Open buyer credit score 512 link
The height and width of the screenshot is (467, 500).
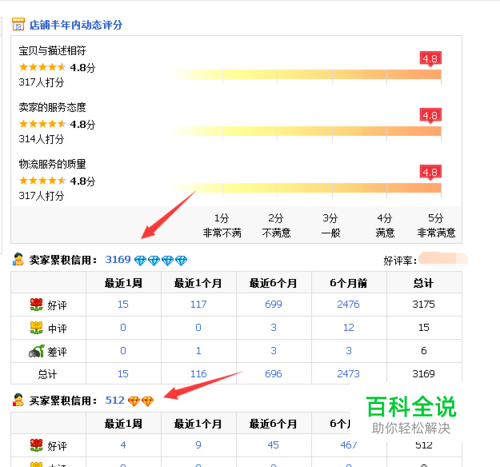pyautogui.click(x=115, y=400)
